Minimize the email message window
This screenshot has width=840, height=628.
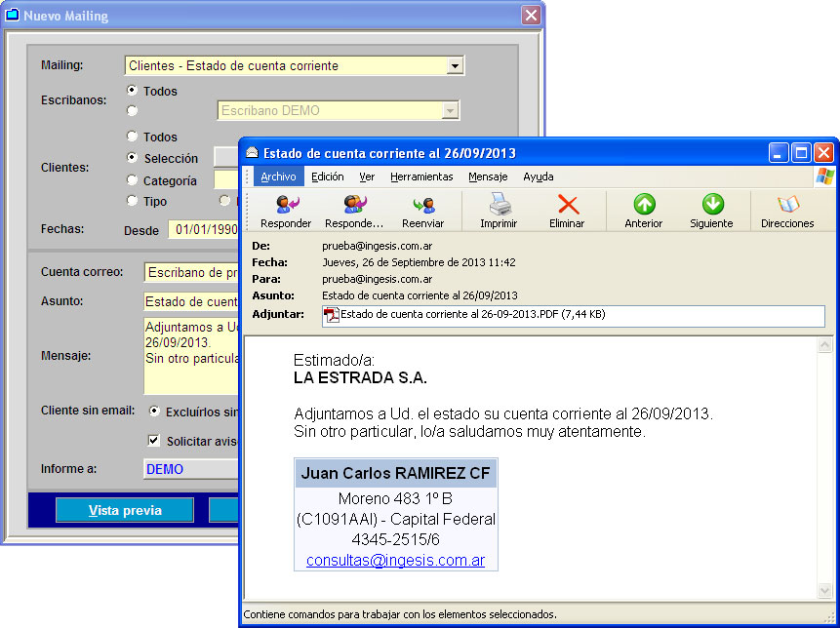779,153
